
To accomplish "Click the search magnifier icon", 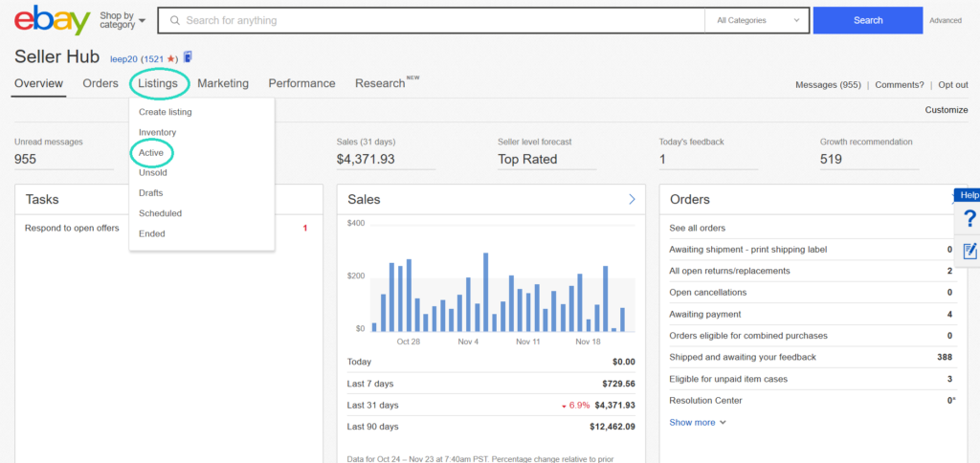I will 175,21.
